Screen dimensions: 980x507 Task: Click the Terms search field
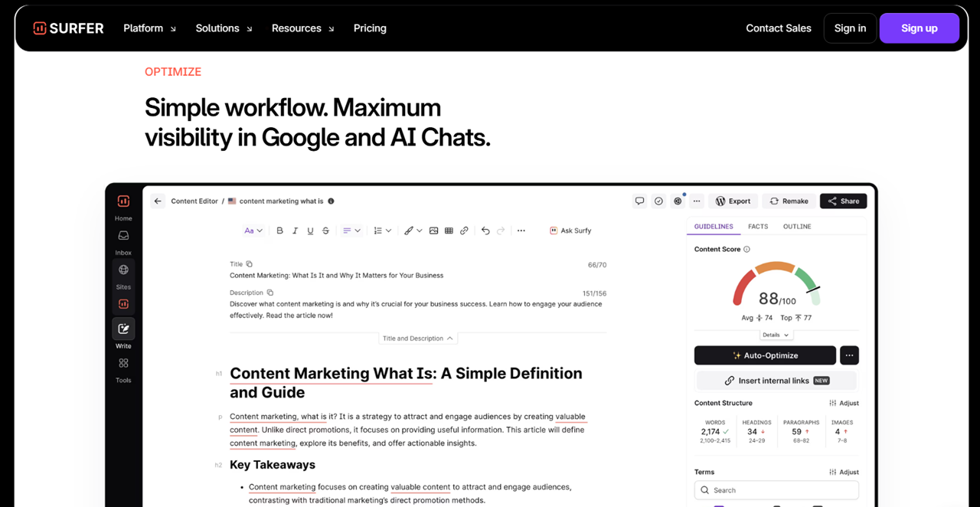point(776,490)
